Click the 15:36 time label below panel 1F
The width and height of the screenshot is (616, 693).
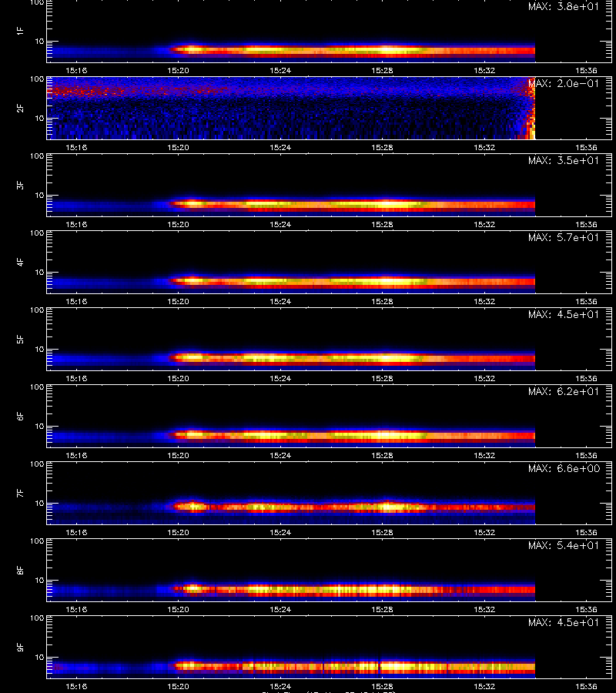[587, 70]
